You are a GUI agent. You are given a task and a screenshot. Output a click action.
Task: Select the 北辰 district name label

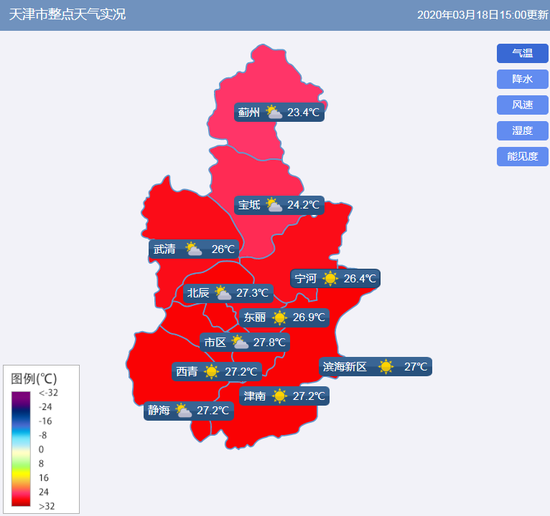pyautogui.click(x=198, y=293)
